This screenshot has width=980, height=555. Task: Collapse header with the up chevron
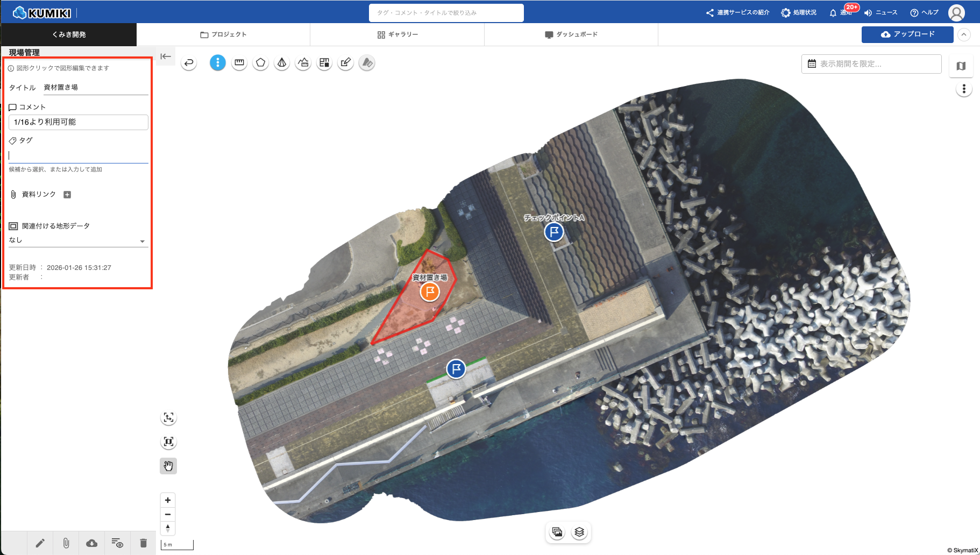coord(964,34)
